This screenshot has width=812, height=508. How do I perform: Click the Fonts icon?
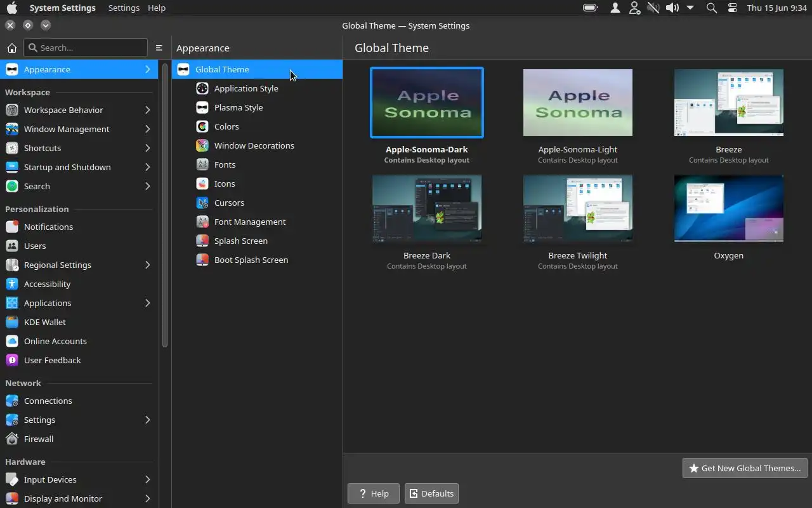click(202, 164)
